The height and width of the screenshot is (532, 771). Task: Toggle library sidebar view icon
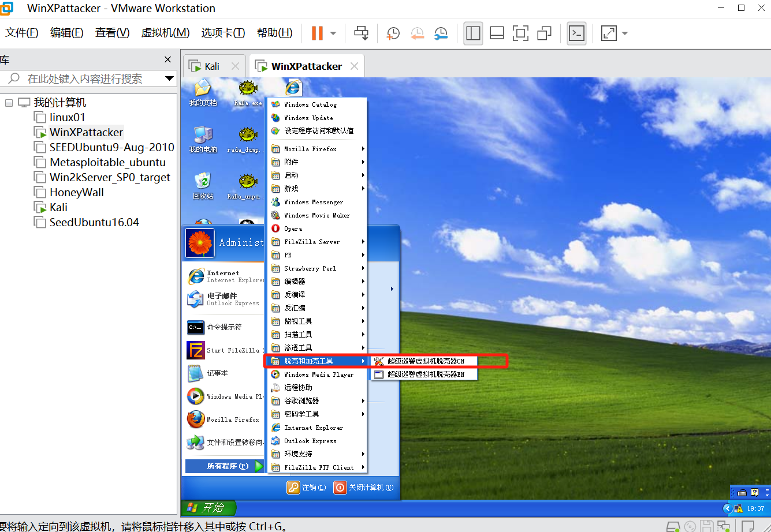click(x=473, y=33)
